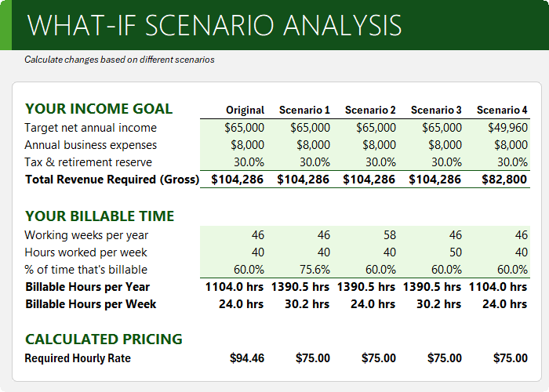This screenshot has height=392, width=549.
Task: Click Scenario 1 weekly billable 30.2 hrs
Action: click(307, 304)
